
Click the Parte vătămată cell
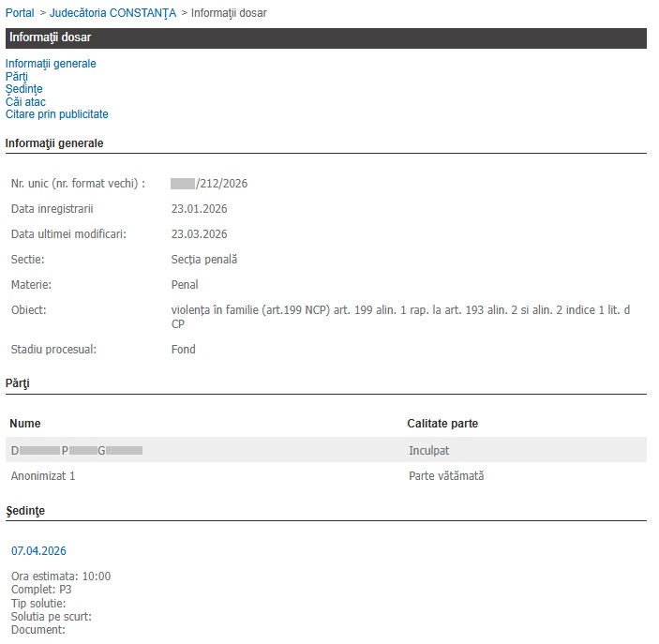pyautogui.click(x=446, y=476)
